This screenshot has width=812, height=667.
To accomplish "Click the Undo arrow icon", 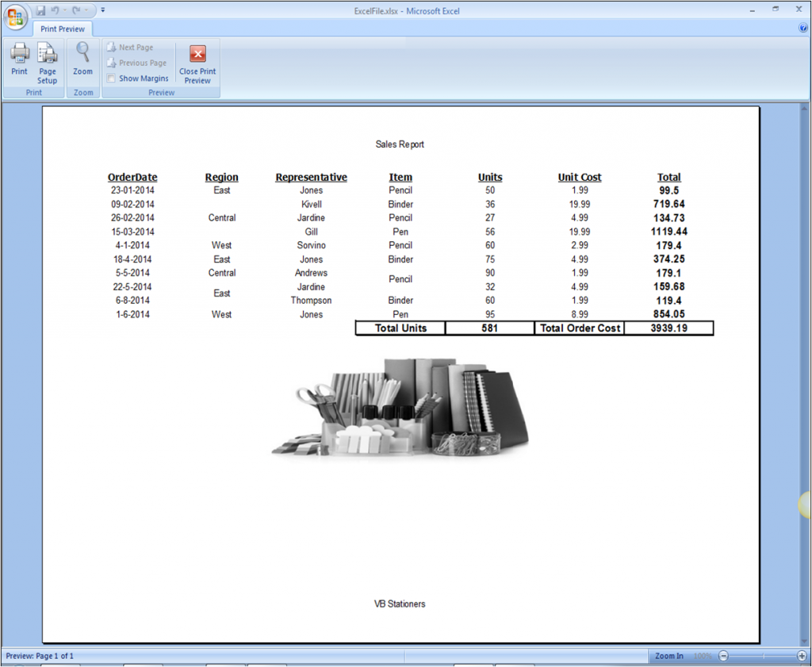I will click(56, 11).
